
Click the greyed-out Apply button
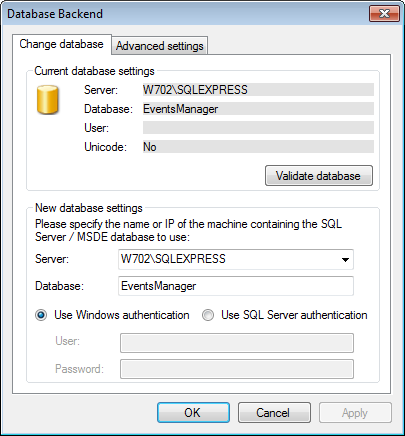click(x=355, y=413)
